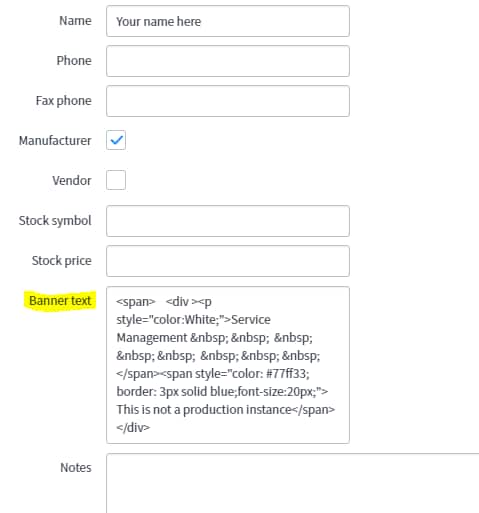Click 'This is not a production instance' text
479x513 pixels.
[x=204, y=410]
